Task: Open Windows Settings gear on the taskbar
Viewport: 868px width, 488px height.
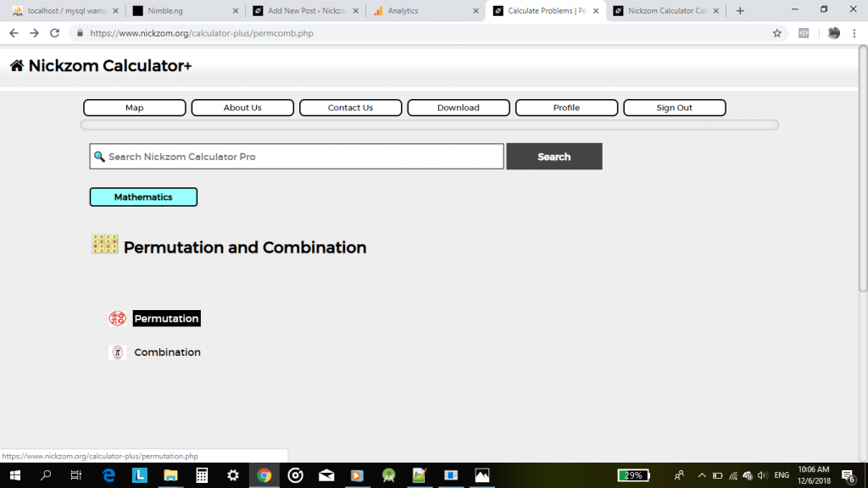Action: pos(233,475)
